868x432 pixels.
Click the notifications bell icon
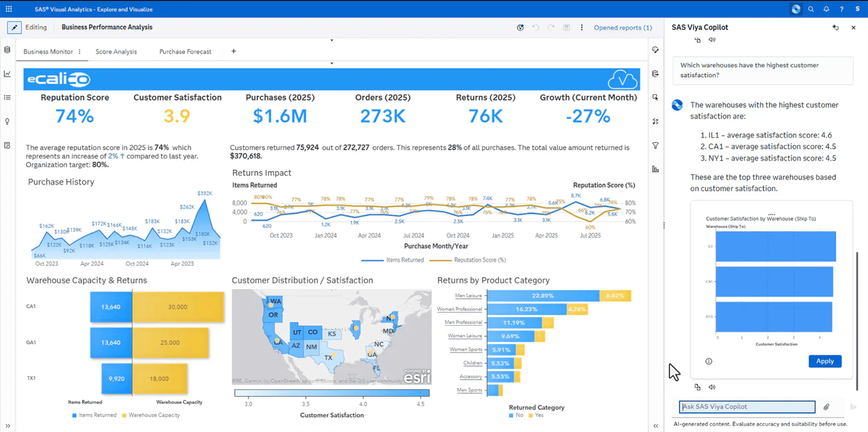click(x=826, y=9)
